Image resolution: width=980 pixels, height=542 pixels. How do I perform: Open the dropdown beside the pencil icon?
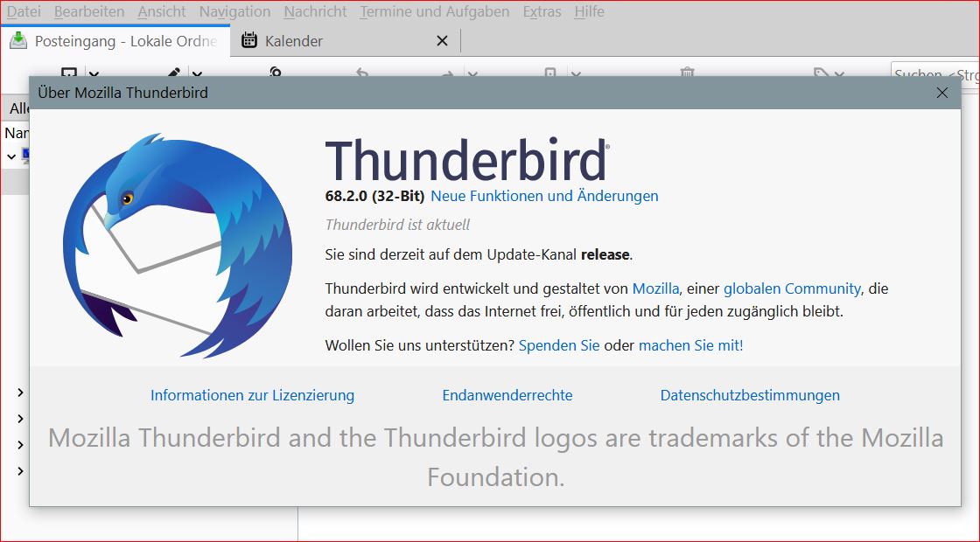click(197, 73)
